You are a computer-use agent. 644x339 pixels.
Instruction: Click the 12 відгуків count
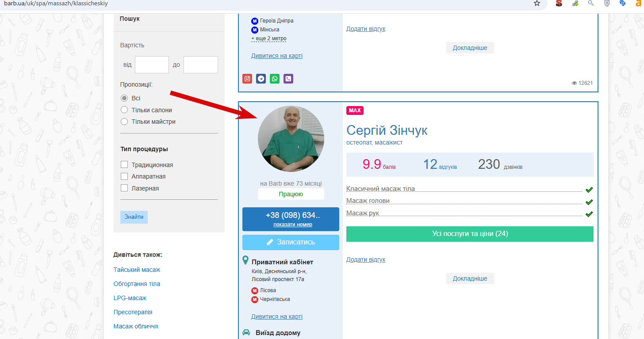440,164
